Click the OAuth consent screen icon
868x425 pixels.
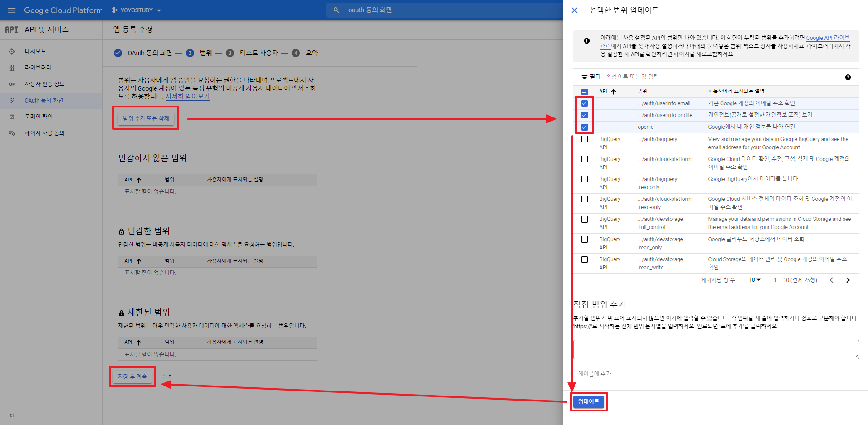(12, 100)
